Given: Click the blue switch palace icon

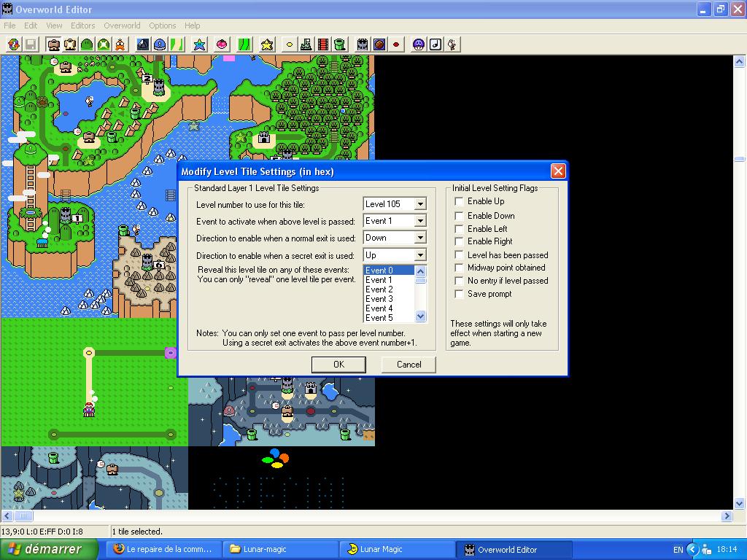Looking at the screenshot, I should point(160,44).
